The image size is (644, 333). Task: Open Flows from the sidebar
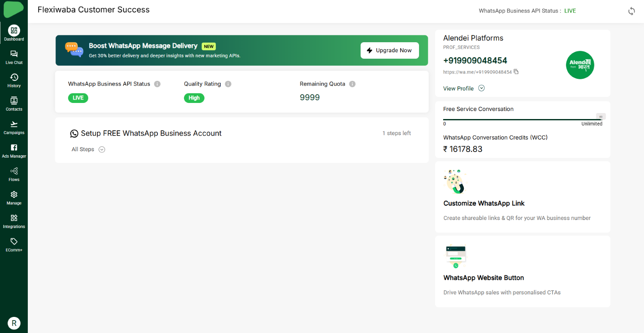coord(14,175)
